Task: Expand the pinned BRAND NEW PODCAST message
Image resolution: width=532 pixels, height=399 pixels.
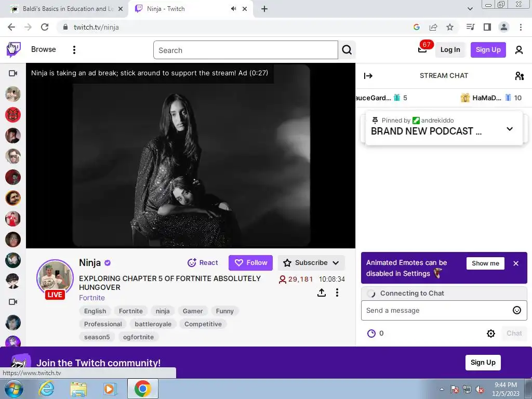Action: tap(509, 129)
